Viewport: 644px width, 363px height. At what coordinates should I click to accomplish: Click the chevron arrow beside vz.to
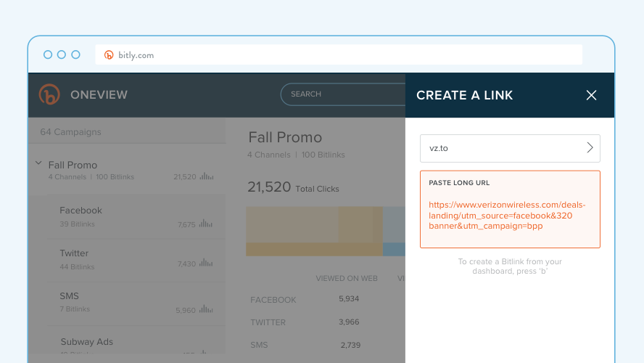click(x=590, y=147)
